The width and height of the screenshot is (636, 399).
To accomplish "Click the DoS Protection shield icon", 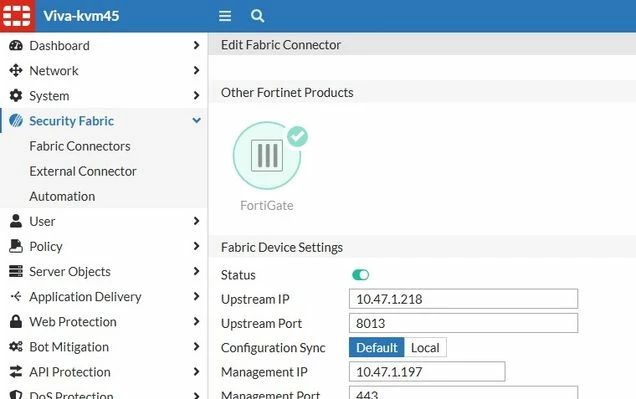I will tap(16, 395).
